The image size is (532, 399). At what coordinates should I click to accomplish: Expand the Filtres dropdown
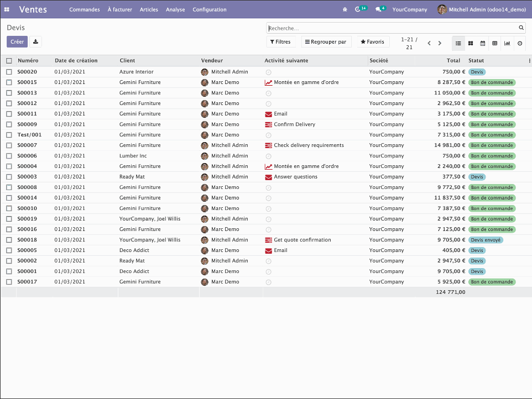pos(280,42)
